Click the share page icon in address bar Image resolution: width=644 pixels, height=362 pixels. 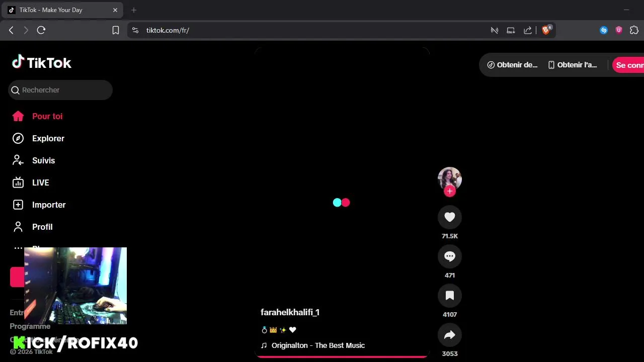pos(528,30)
